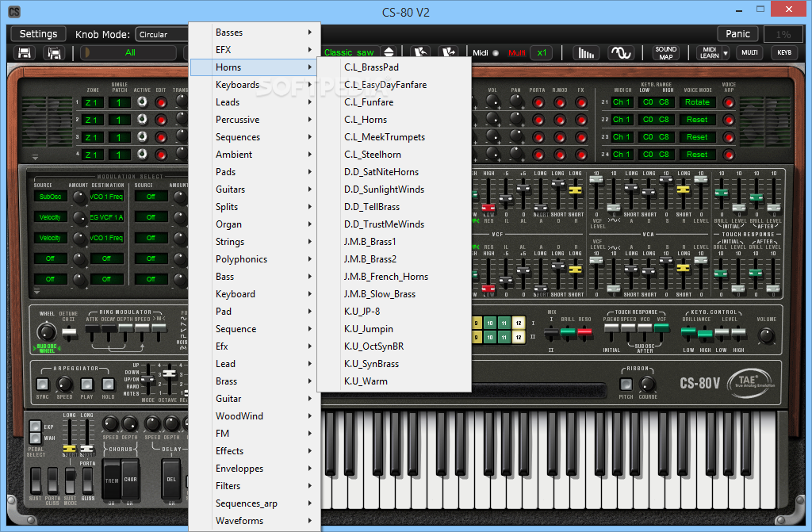Switch the CHOR rocker on
Viewport: 812px width, 532px height.
[131, 480]
